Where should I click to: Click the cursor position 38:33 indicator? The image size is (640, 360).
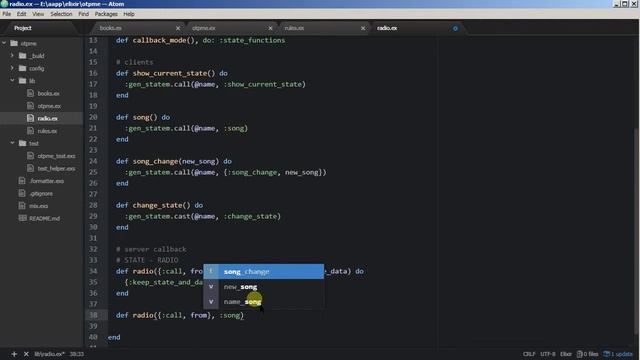point(77,354)
